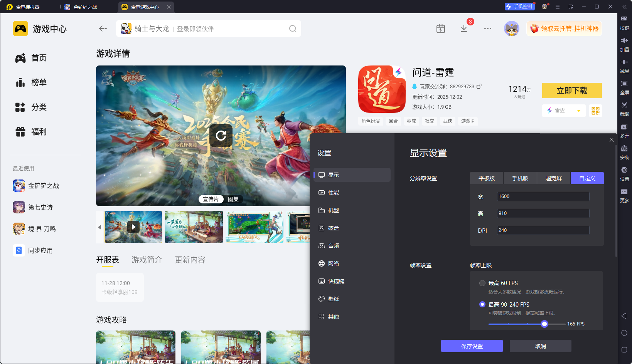Click the 领取云托管-挂机神器 promo button

point(564,29)
